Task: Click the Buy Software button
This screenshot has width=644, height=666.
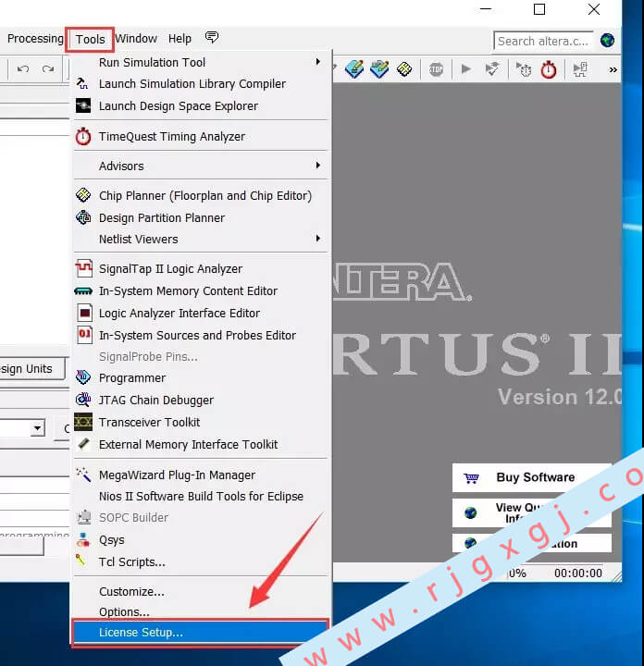Action: click(x=532, y=478)
